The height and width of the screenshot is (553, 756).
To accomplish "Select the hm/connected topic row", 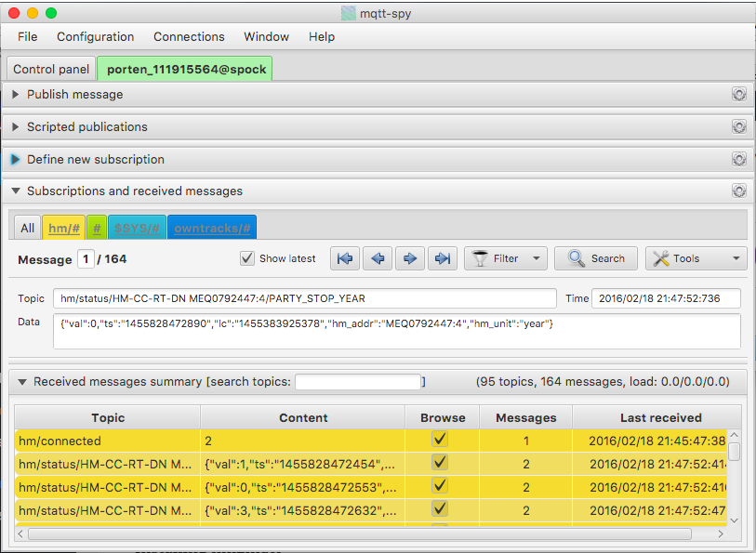I will pyautogui.click(x=370, y=441).
